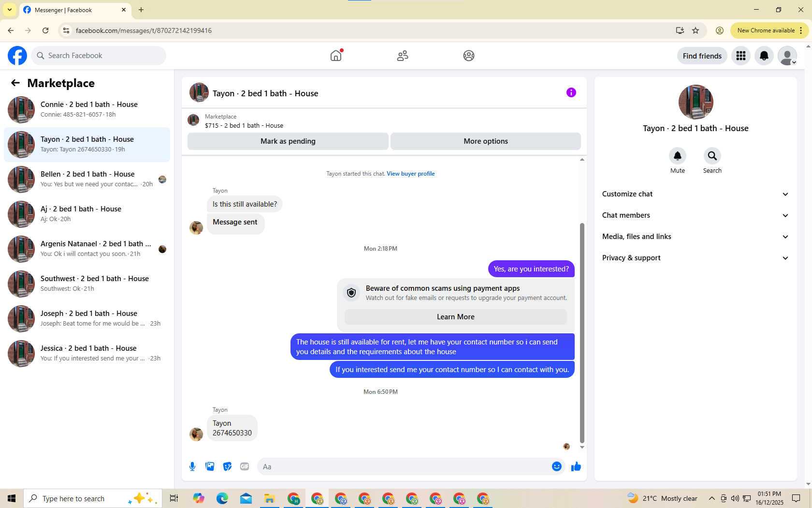Open the Chrome tab search dropdown

tap(10, 10)
